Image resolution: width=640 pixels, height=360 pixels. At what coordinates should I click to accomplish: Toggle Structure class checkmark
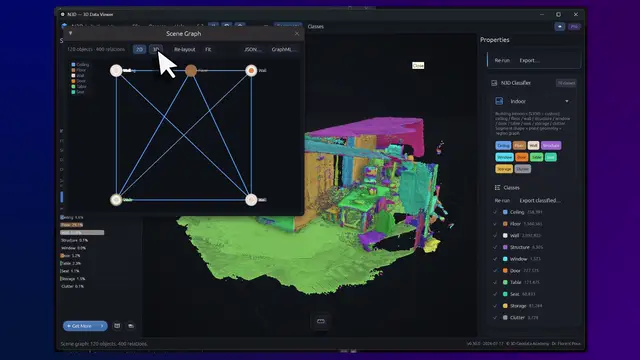click(x=495, y=247)
